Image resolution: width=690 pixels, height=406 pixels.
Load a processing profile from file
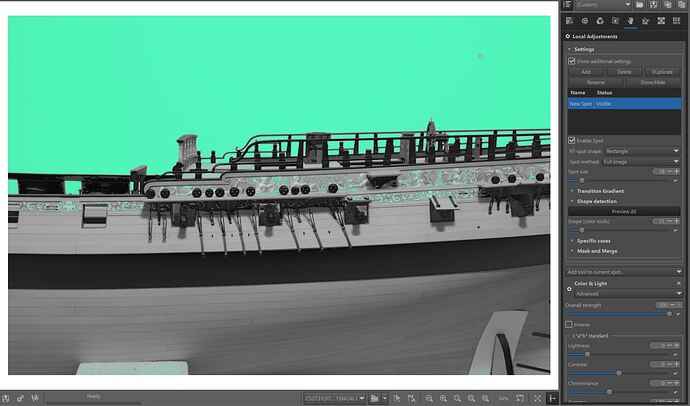click(x=639, y=4)
